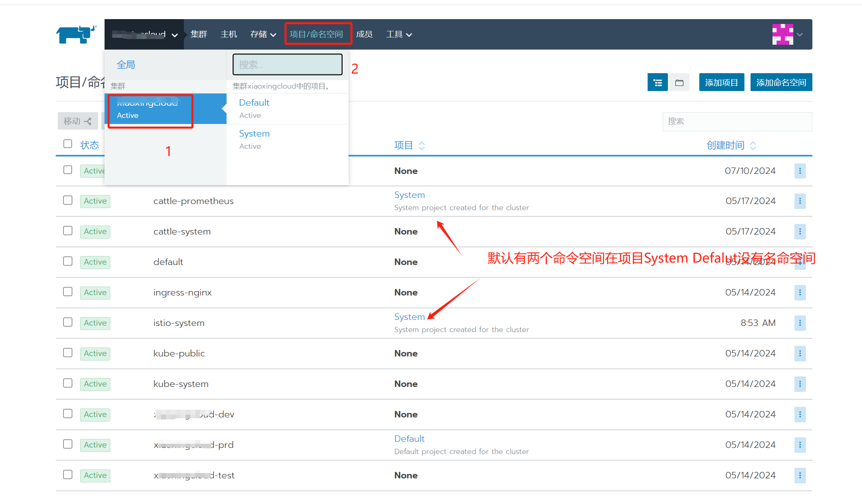Open the 项目/命名空间 nav item

click(316, 35)
